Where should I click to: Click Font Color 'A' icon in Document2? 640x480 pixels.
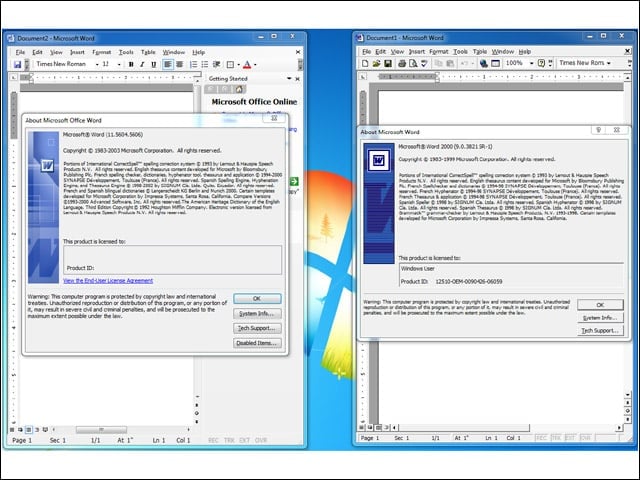coord(247,64)
